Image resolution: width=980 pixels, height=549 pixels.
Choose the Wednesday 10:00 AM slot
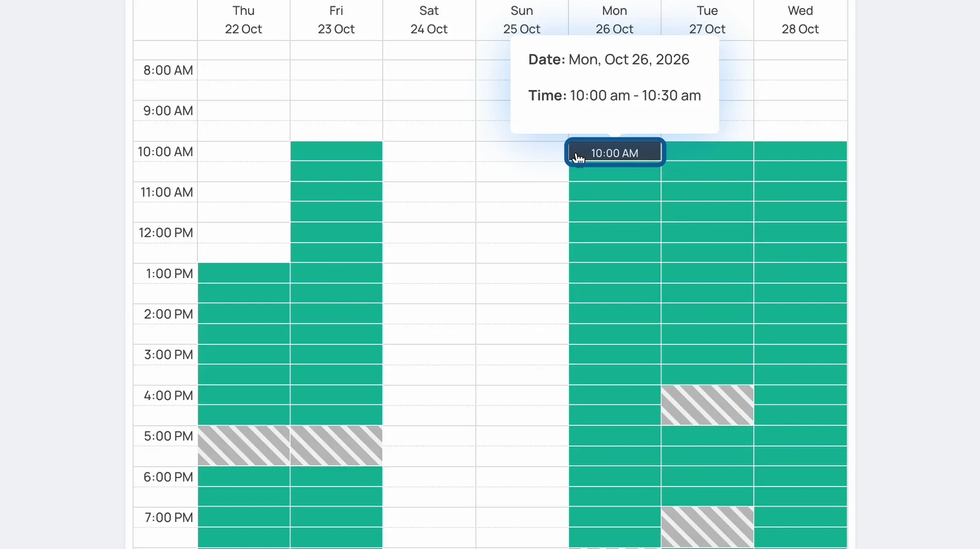point(801,151)
